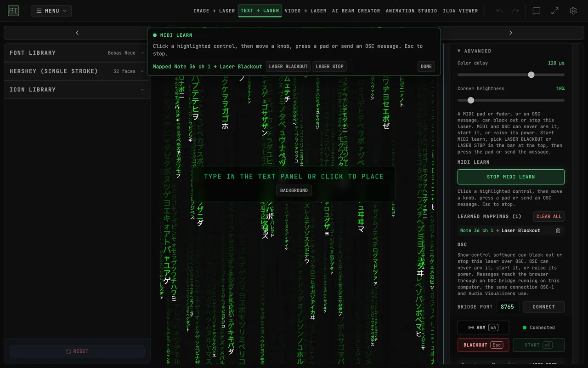This screenshot has width=588, height=368.
Task: Click the Color delay slider handle
Action: coord(531,75)
